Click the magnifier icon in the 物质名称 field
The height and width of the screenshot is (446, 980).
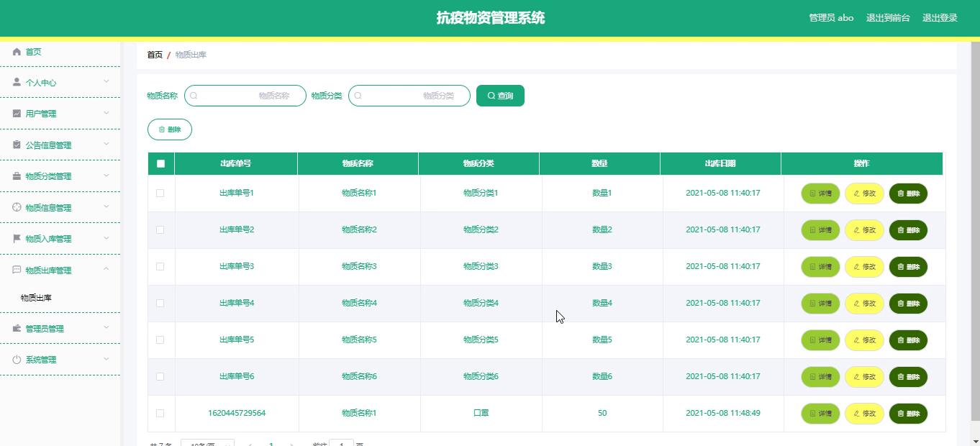194,96
